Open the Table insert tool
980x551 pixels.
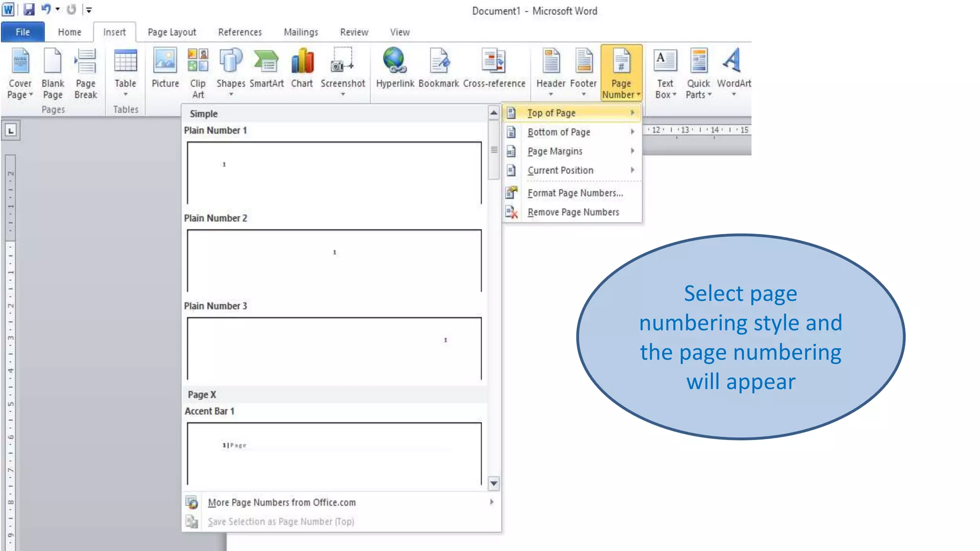coord(125,73)
